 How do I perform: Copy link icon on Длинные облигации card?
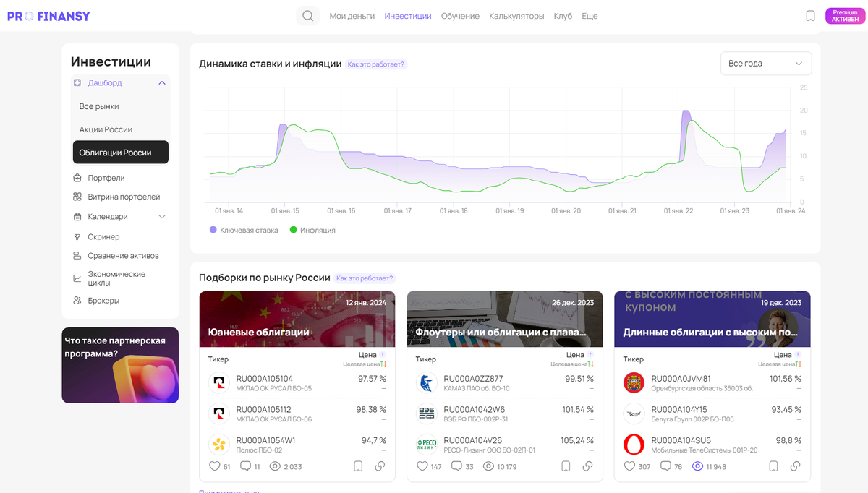coord(795,466)
